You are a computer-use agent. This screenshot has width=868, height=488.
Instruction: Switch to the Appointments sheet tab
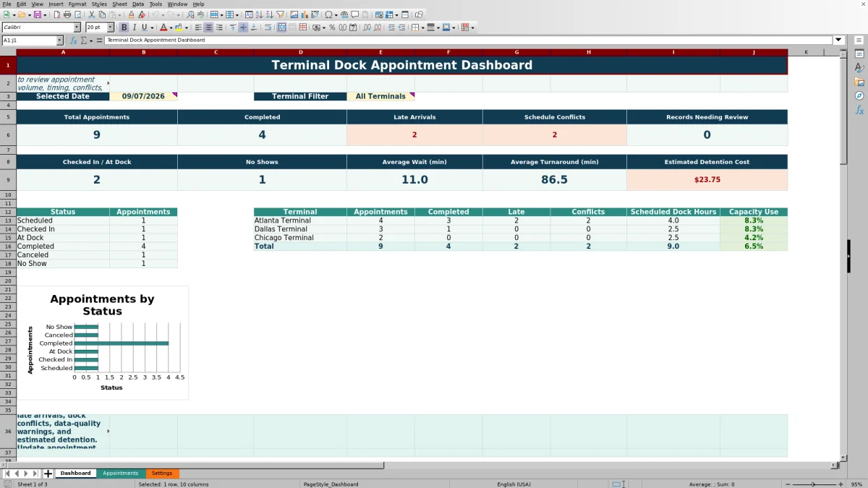pyautogui.click(x=120, y=474)
